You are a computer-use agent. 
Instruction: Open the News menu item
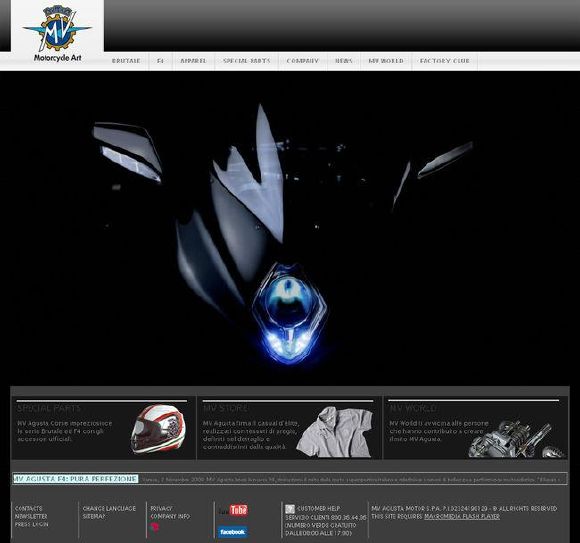(344, 61)
